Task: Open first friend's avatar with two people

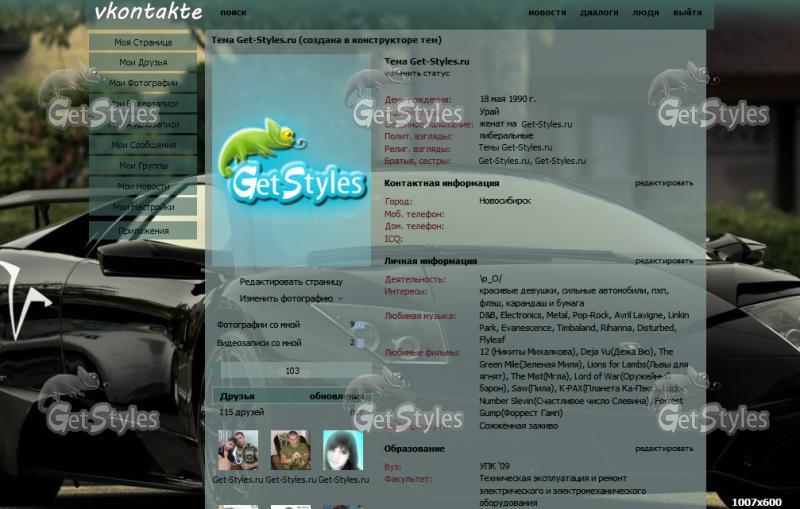Action: tap(237, 451)
